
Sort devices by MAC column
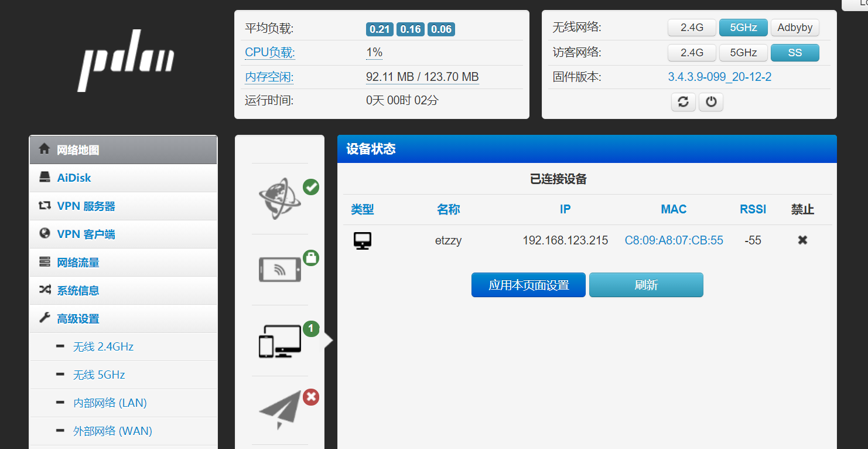(674, 209)
